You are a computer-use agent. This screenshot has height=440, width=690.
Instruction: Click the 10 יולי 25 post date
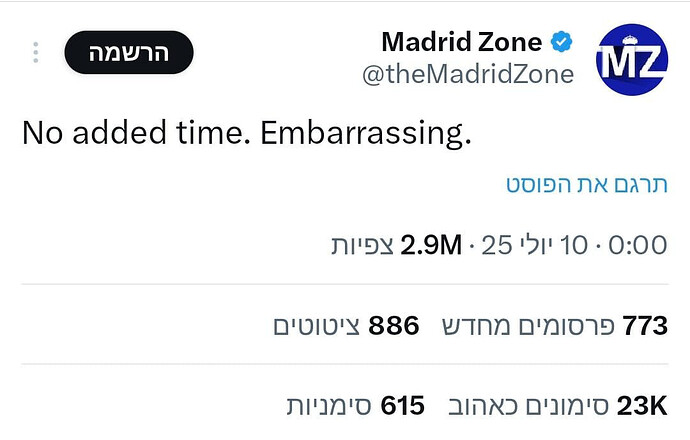pyautogui.click(x=535, y=245)
